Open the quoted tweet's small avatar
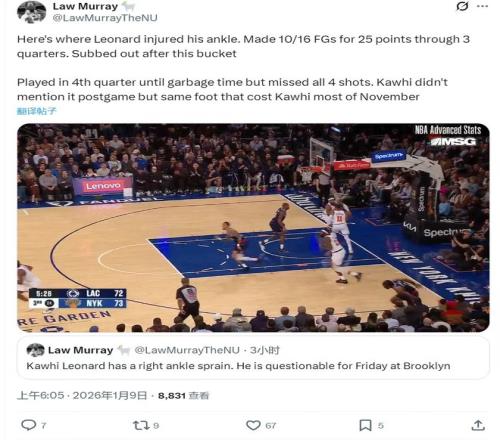This screenshot has width=500, height=440. pos(35,350)
